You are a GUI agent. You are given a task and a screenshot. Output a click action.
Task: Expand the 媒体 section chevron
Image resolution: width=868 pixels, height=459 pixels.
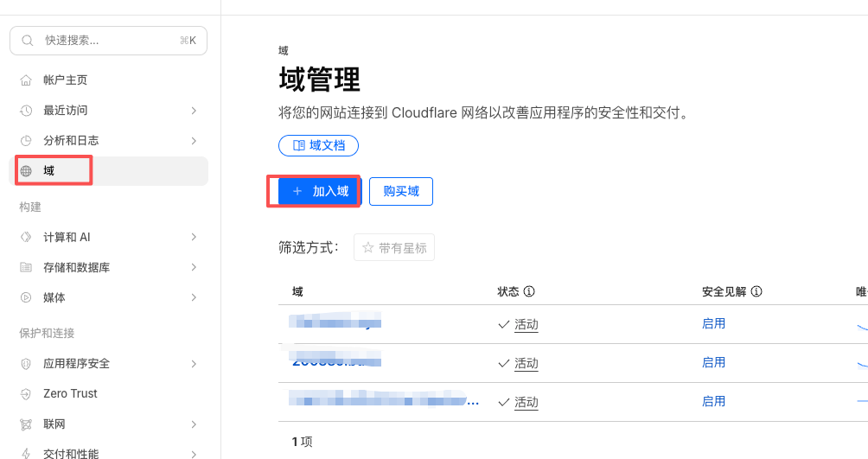(x=194, y=298)
